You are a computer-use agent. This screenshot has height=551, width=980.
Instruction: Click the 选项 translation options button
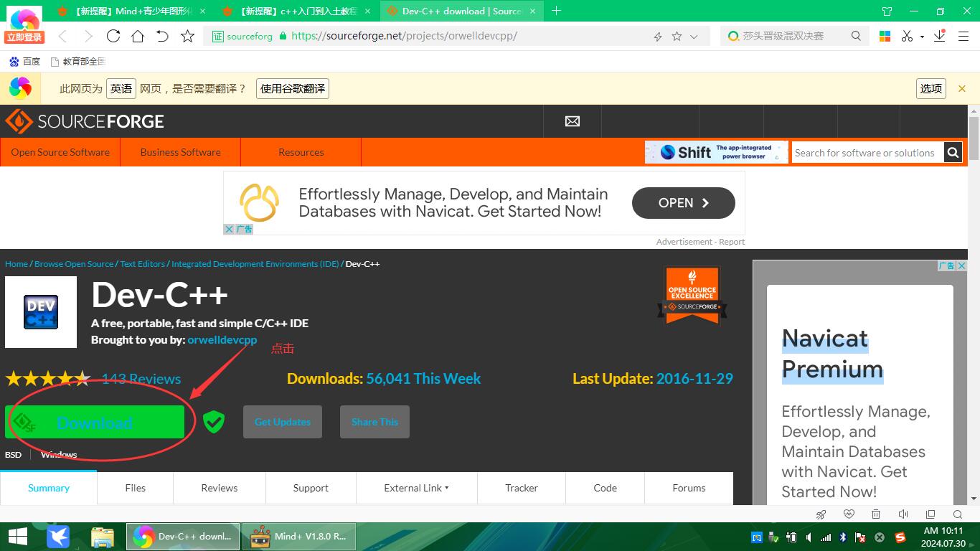coord(931,88)
